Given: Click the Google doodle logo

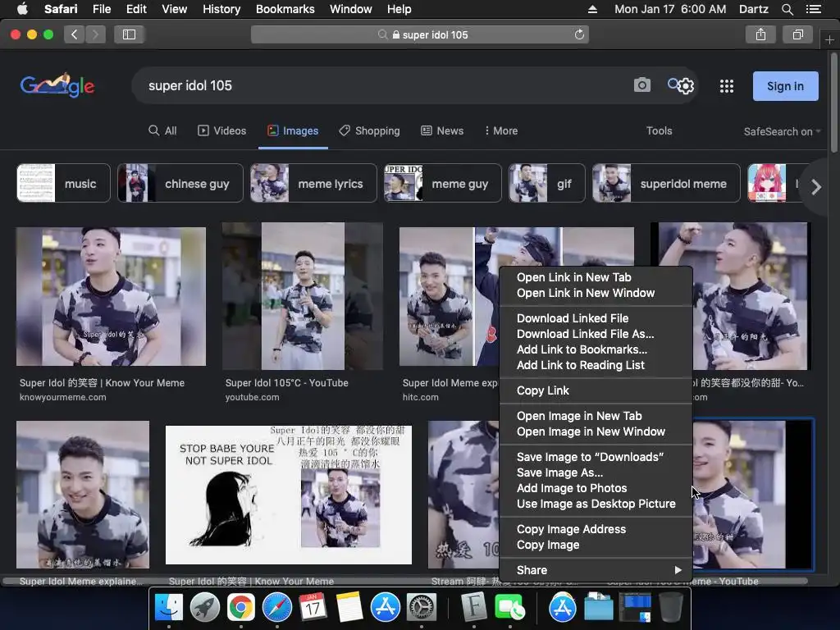Looking at the screenshot, I should [x=57, y=85].
